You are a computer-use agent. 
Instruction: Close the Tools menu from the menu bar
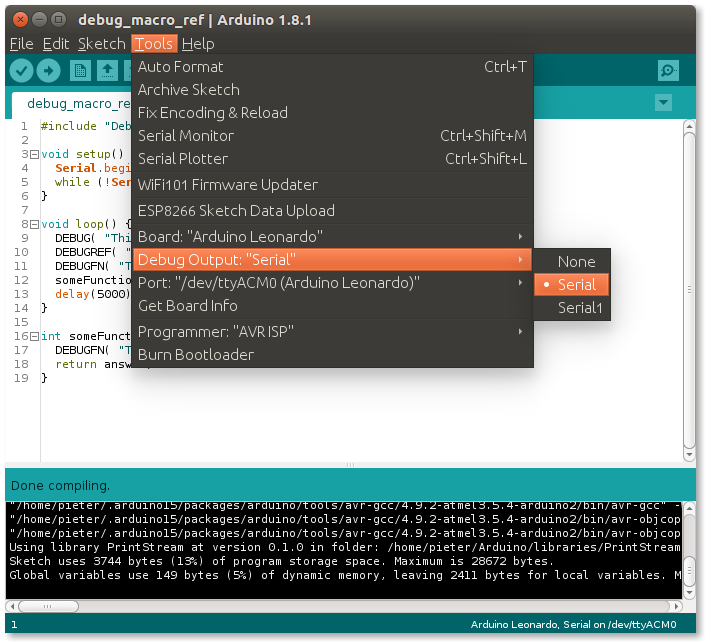[154, 44]
